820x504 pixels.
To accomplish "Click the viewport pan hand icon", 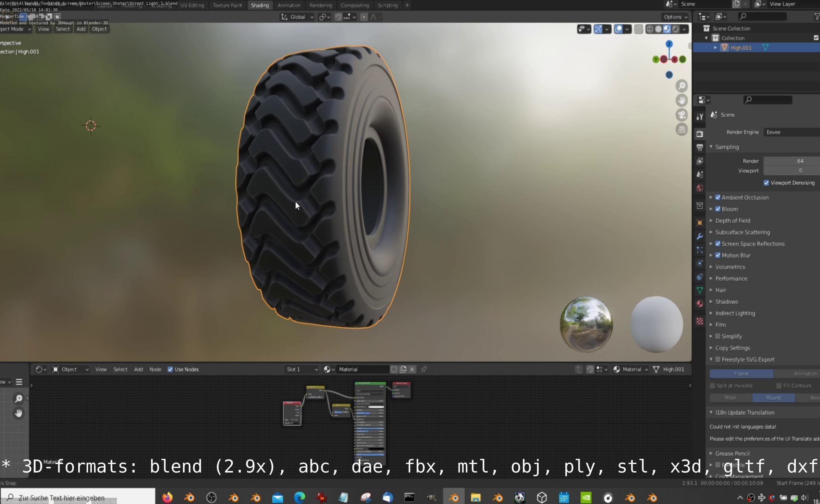I will pos(682,100).
